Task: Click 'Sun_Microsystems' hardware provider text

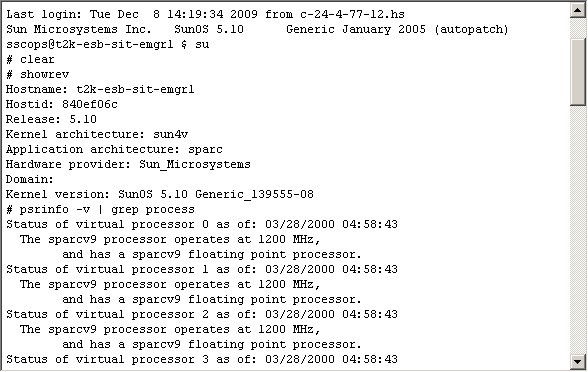Action: pyautogui.click(x=195, y=164)
